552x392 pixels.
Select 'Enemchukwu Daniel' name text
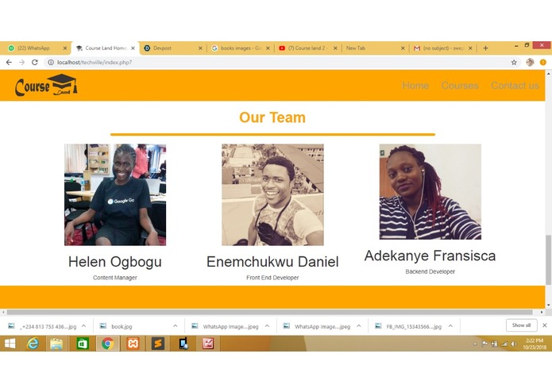point(272,262)
